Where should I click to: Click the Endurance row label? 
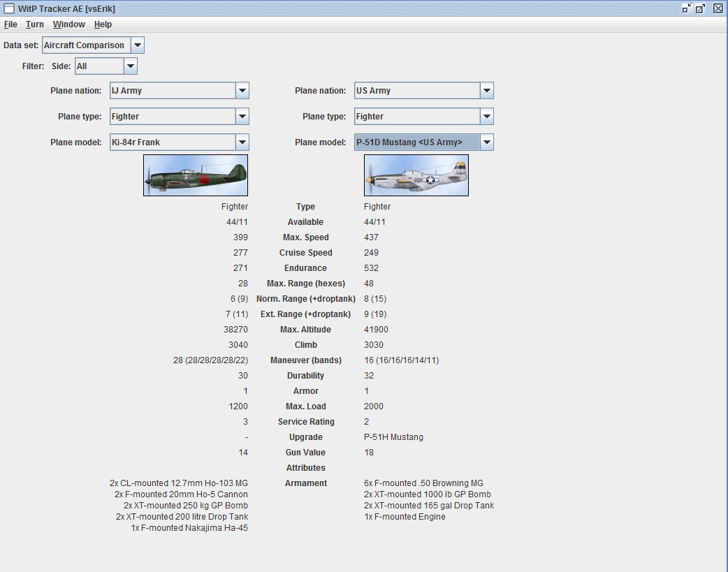tap(305, 268)
